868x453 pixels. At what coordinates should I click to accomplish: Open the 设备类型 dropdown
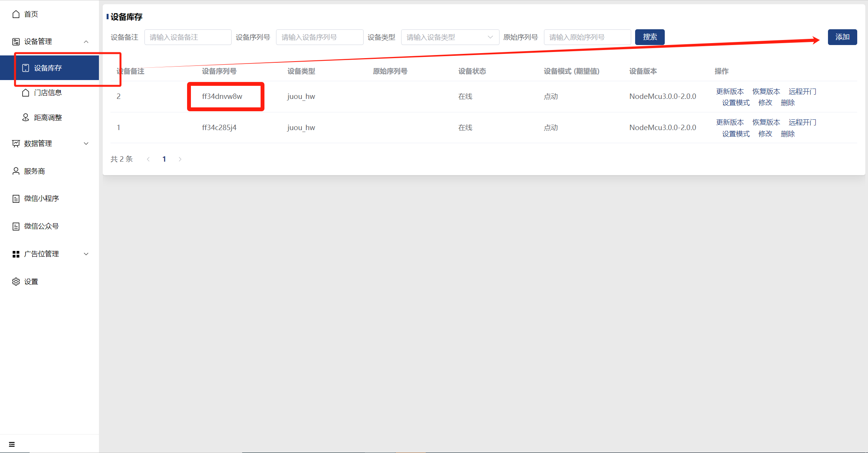pyautogui.click(x=449, y=37)
